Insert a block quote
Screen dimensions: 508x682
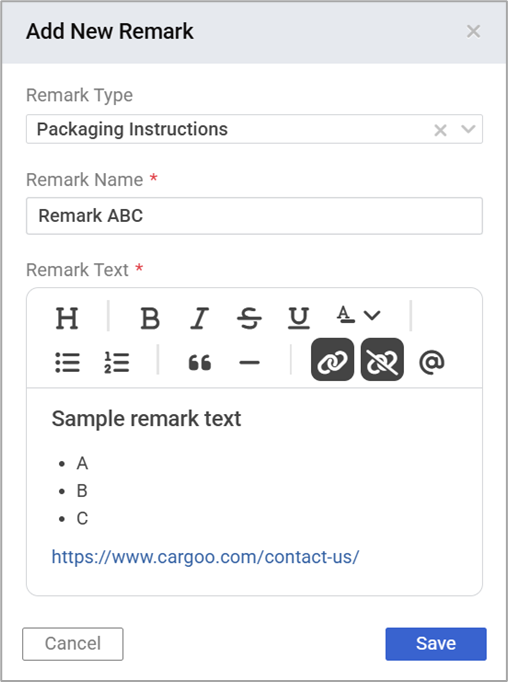point(200,362)
